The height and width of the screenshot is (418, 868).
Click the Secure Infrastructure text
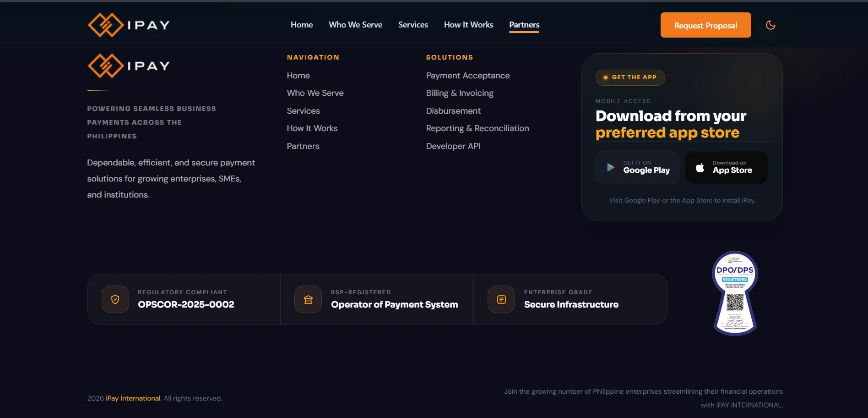tap(571, 305)
